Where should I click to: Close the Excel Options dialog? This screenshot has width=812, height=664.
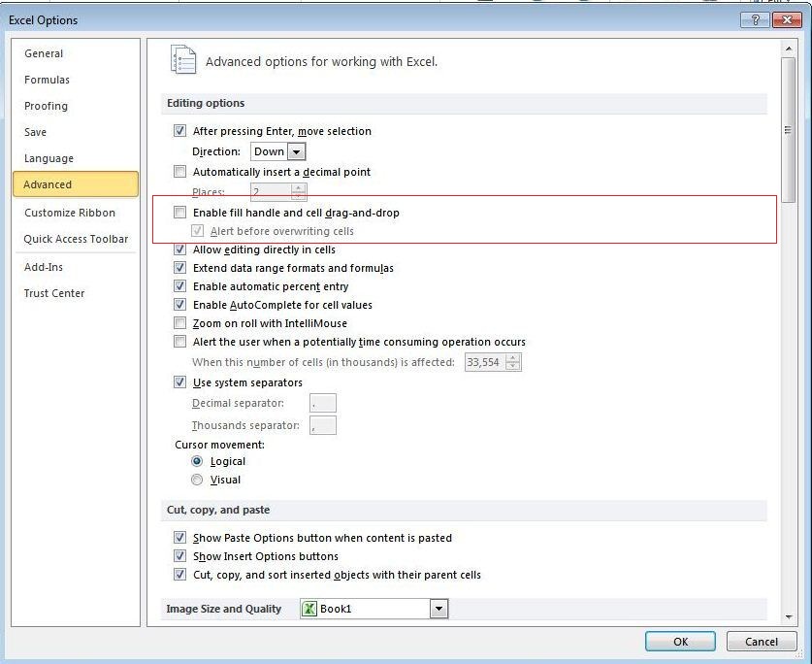[x=787, y=19]
